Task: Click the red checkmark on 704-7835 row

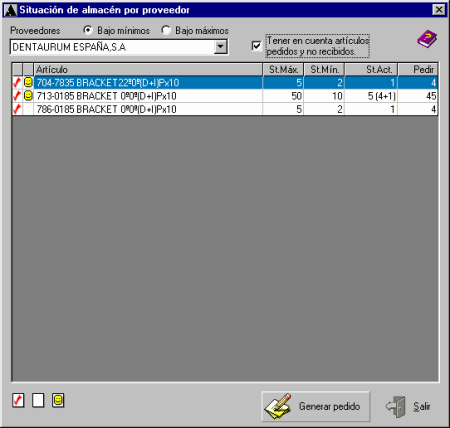Action: (17, 82)
